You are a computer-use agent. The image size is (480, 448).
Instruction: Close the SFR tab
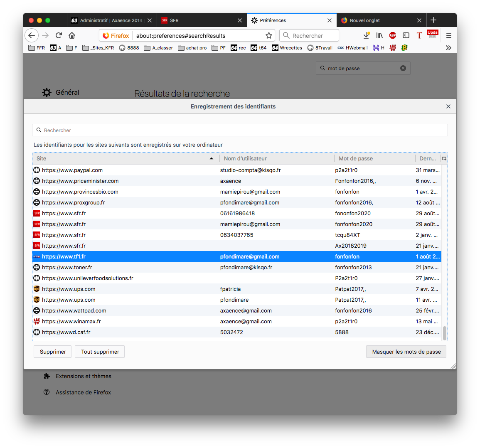tap(240, 20)
